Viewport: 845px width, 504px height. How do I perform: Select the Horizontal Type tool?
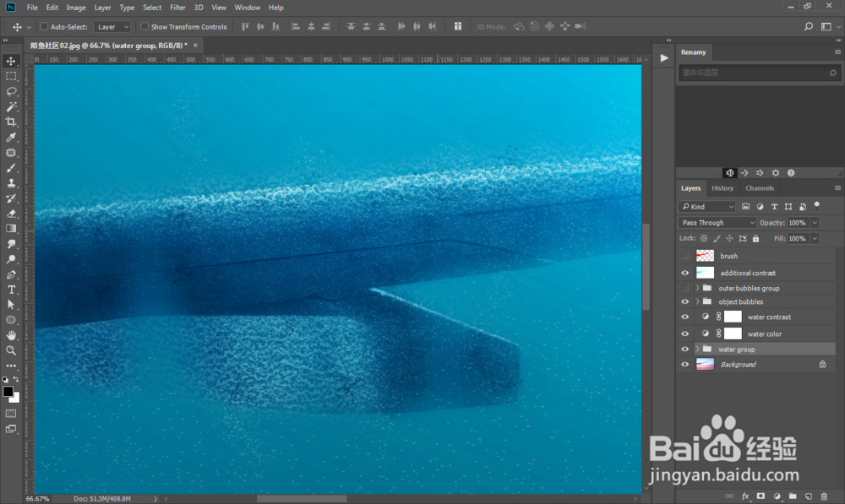pos(11,290)
